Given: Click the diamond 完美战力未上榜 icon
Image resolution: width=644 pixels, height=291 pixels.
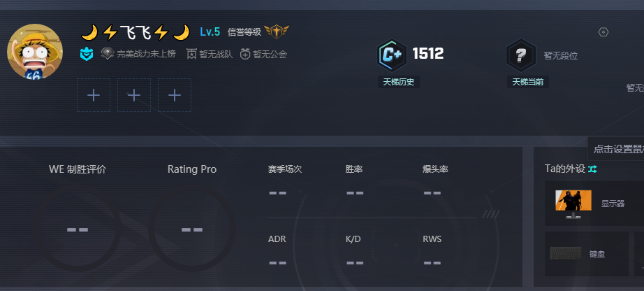Looking at the screenshot, I should 107,54.
